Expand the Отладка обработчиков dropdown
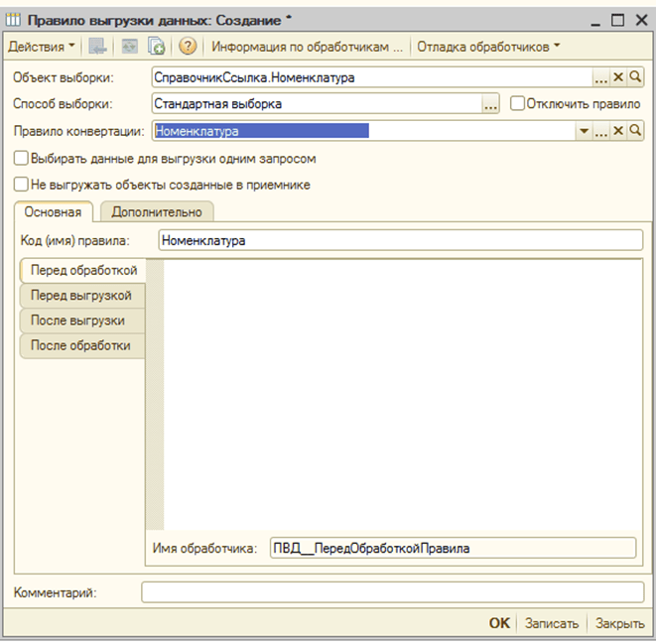The image size is (656, 644). (x=488, y=47)
